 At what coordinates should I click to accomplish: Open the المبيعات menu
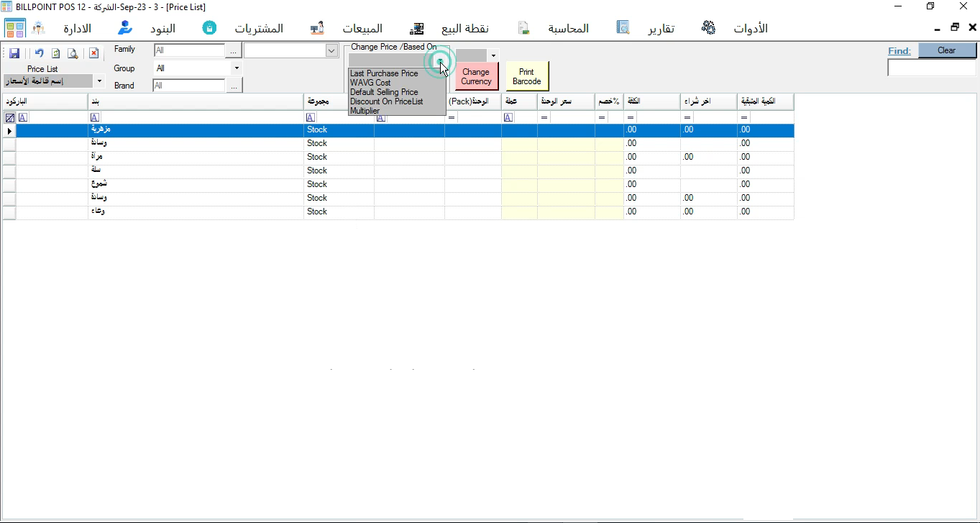[363, 28]
